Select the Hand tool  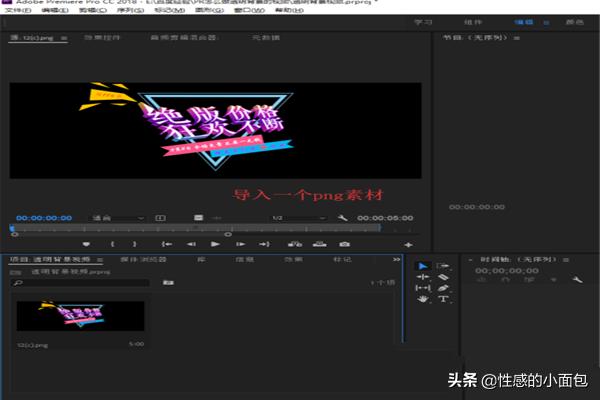coord(423,299)
